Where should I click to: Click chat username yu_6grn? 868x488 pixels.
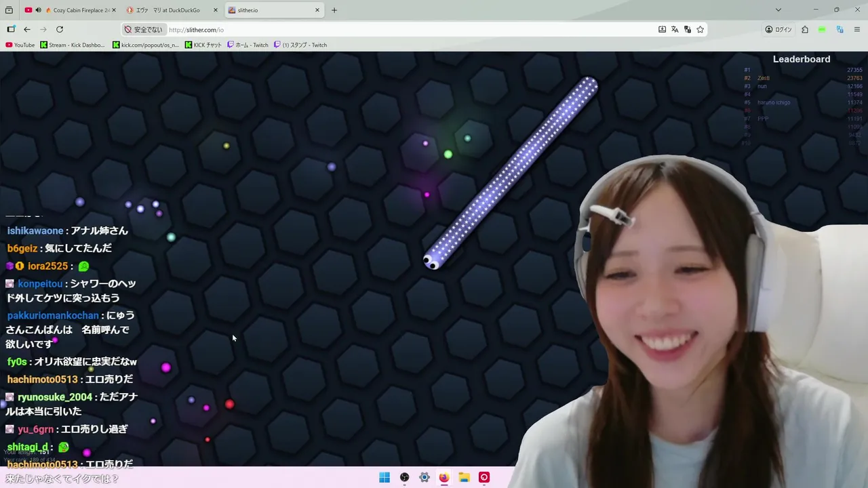coord(35,429)
